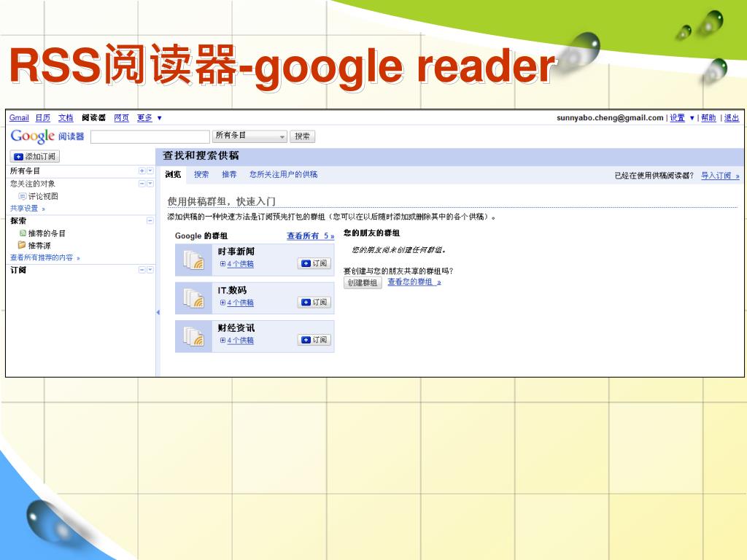Open the 共享设置 » link
Viewport: 747px width, 560px height.
(x=28, y=208)
